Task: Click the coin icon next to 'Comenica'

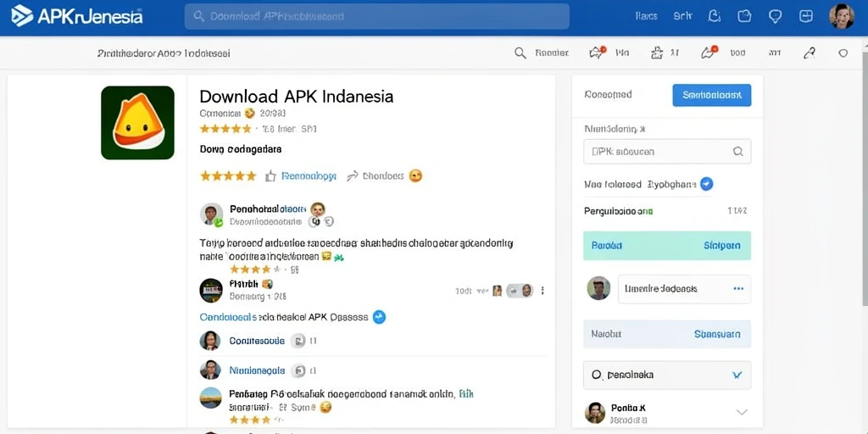Action: coord(249,114)
